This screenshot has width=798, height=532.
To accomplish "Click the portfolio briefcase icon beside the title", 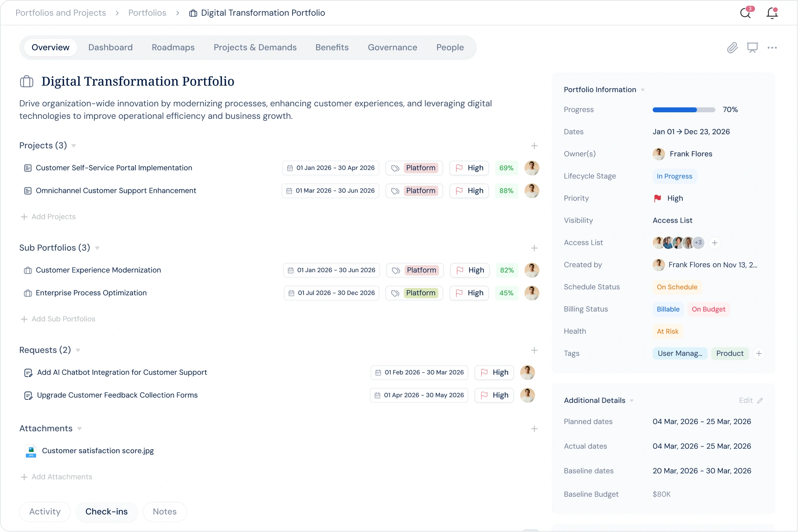I will pos(27,81).
